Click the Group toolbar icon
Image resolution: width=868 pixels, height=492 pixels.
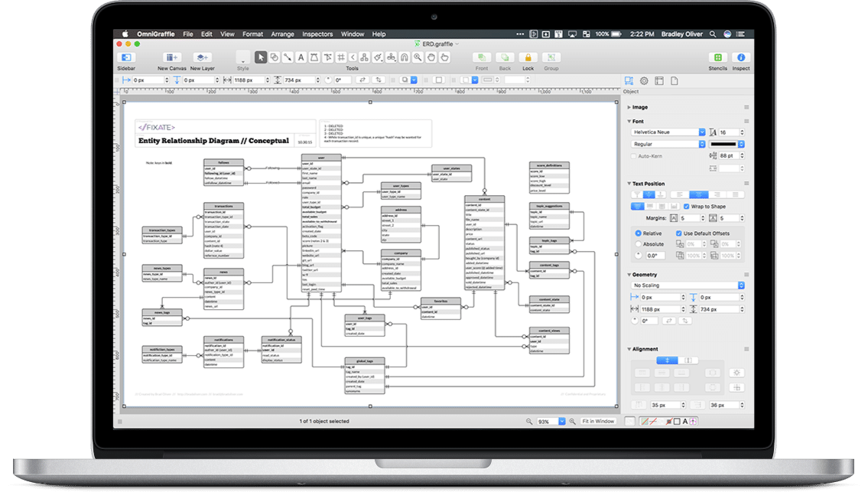point(551,57)
